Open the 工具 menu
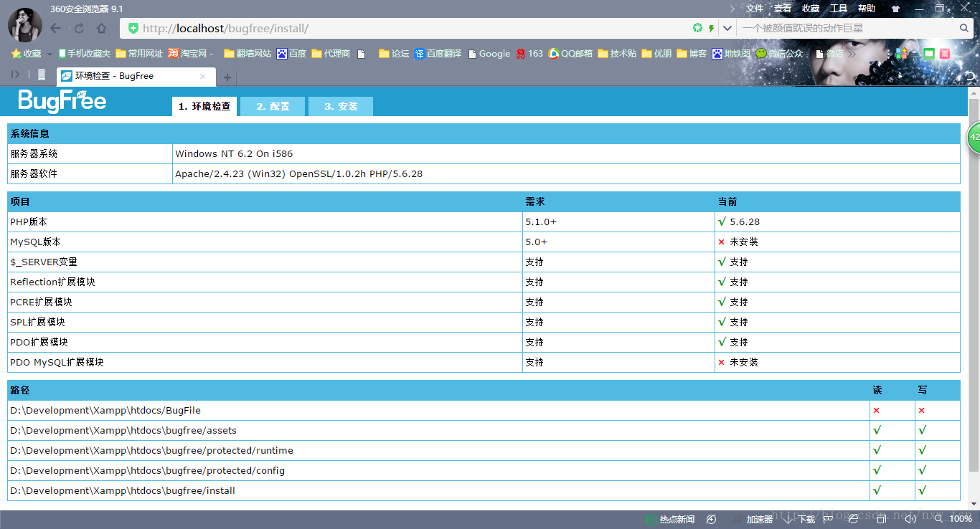Screen dimensions: 980x529 (x=839, y=9)
